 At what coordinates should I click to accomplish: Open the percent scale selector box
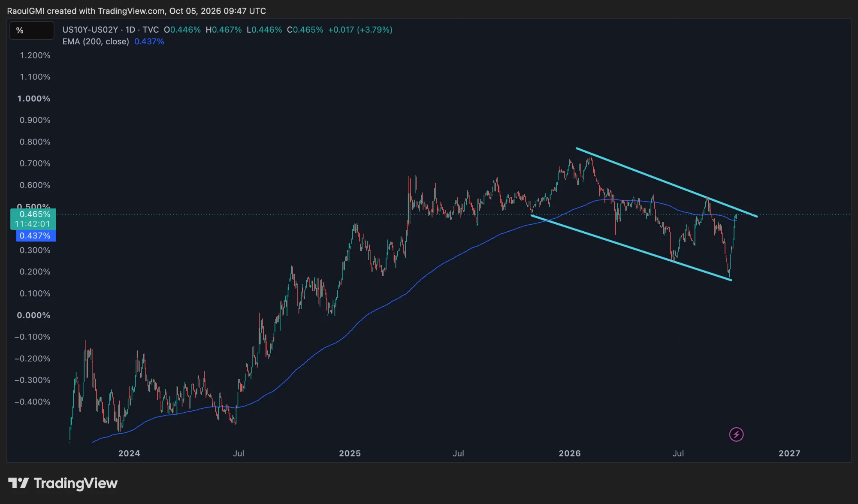tap(32, 30)
